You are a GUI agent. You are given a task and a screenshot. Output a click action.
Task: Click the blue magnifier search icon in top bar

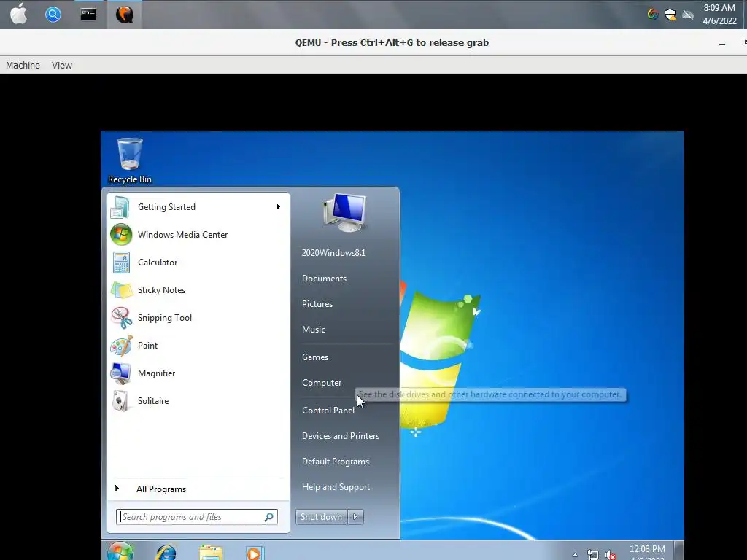click(x=53, y=15)
